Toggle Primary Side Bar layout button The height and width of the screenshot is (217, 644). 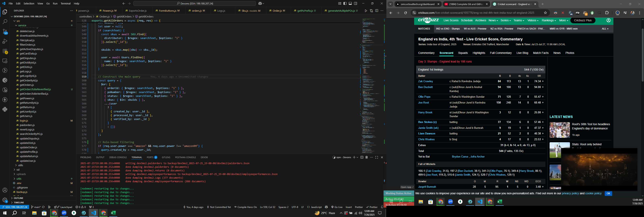345,3
